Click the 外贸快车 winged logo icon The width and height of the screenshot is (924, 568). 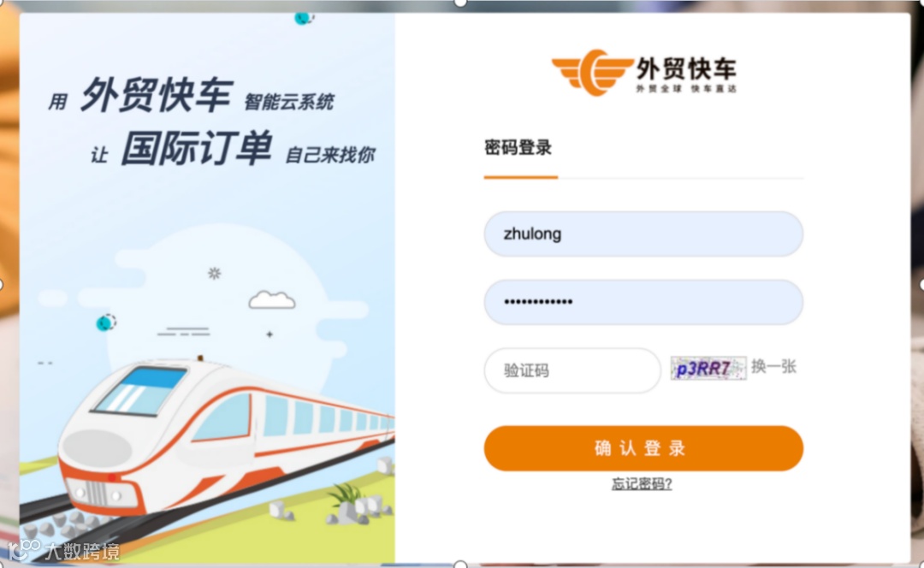point(593,73)
